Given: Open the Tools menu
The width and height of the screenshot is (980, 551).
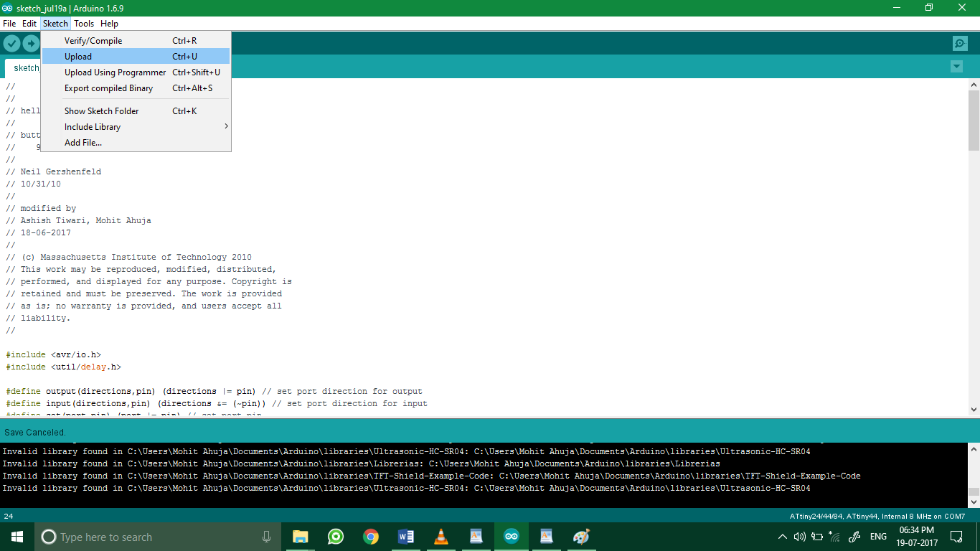Looking at the screenshot, I should click(x=84, y=24).
